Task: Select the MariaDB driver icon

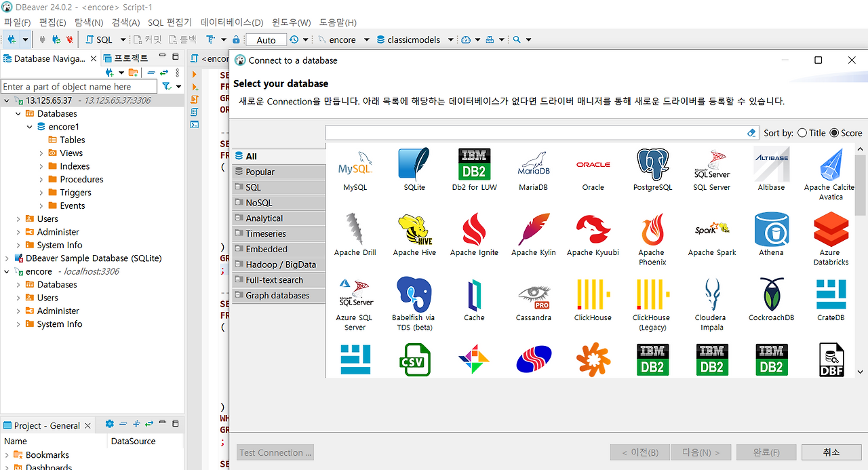Action: click(533, 170)
